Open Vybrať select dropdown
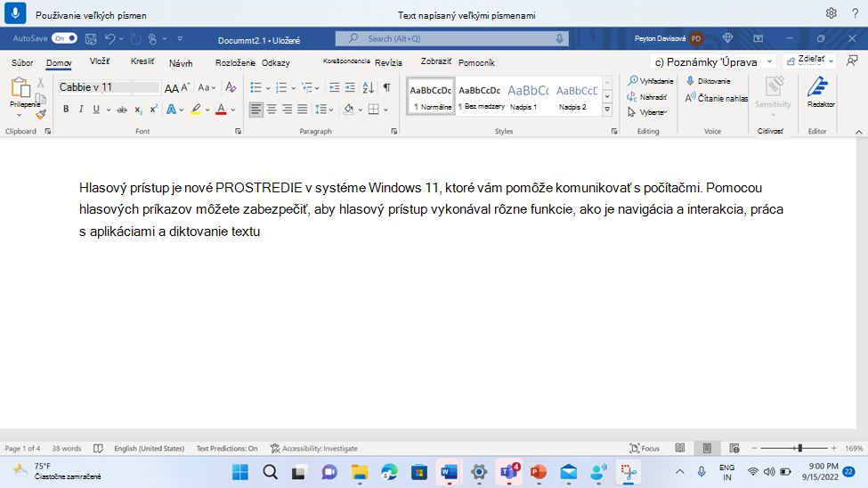868x488 pixels. pyautogui.click(x=648, y=112)
